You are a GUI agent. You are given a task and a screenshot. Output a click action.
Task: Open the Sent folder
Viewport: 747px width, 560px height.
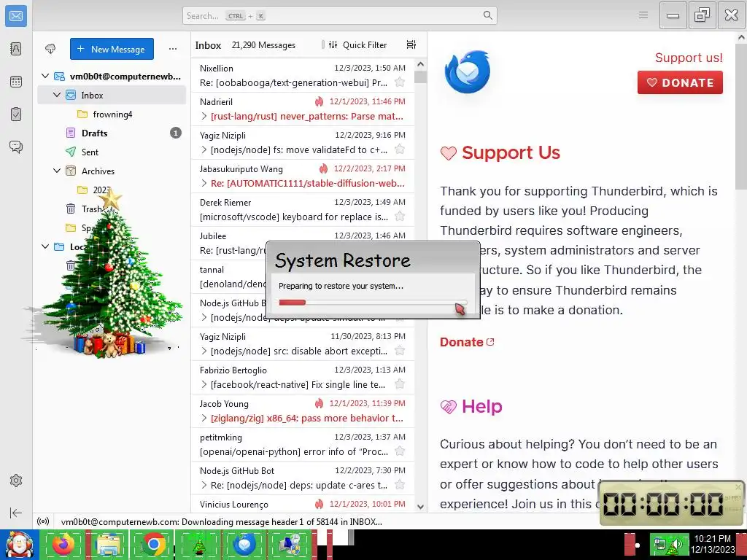[112, 152]
